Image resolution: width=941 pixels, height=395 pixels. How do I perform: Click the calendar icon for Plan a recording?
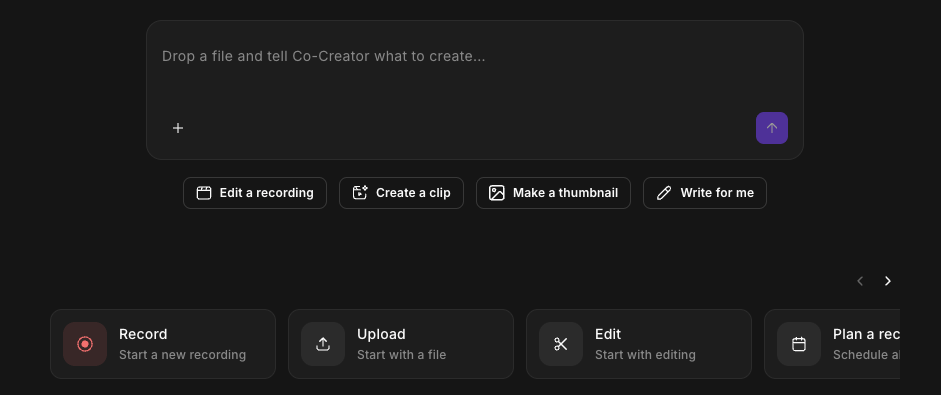(x=799, y=344)
